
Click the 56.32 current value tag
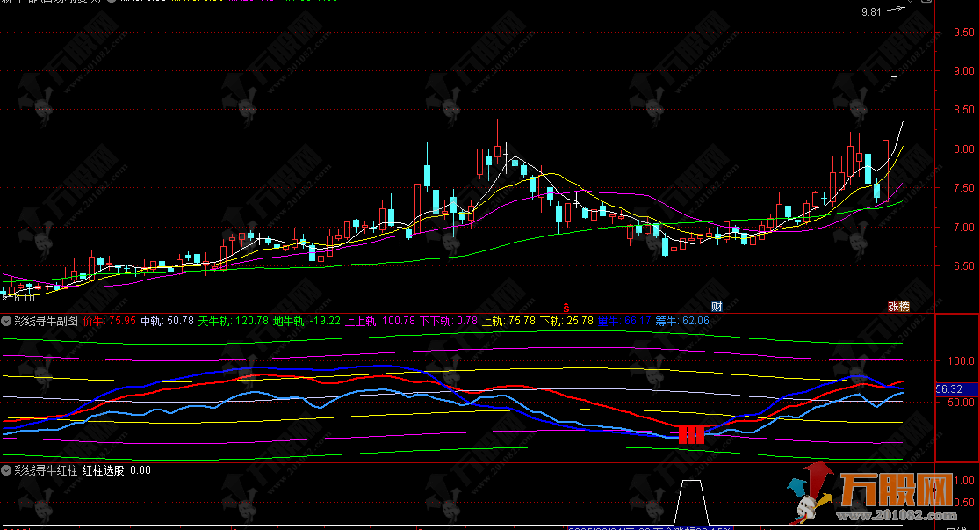pos(951,388)
